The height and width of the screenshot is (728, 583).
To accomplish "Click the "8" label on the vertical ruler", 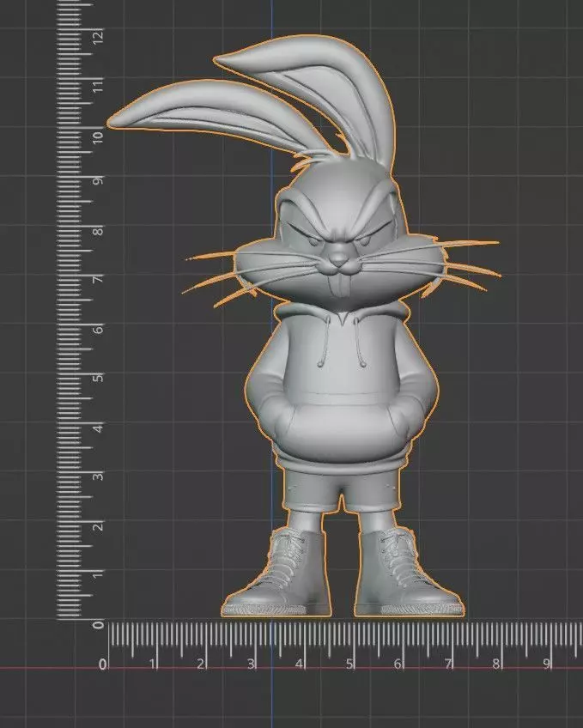I will point(99,230).
